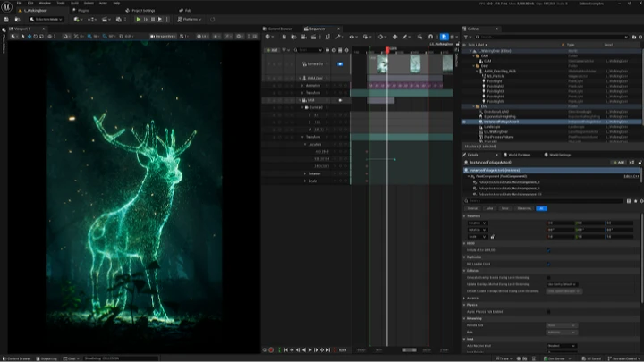Open the File menu
The width and height of the screenshot is (644, 362).
19,3
